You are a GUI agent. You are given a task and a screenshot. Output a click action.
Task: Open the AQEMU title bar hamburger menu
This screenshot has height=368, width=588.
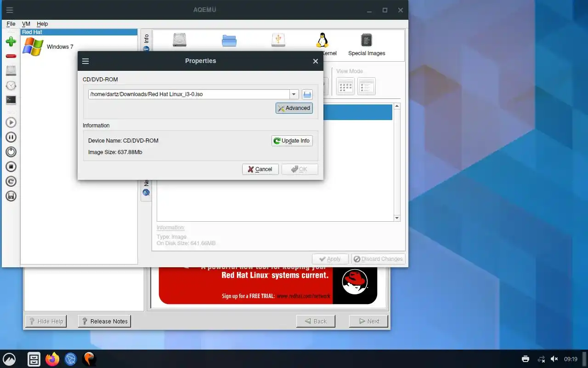[10, 10]
